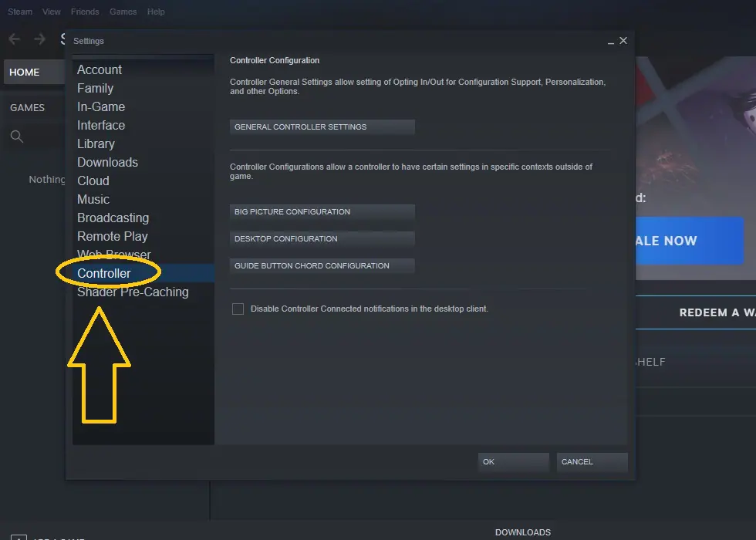Open the Steam menu
The height and width of the screenshot is (540, 756).
coord(20,12)
